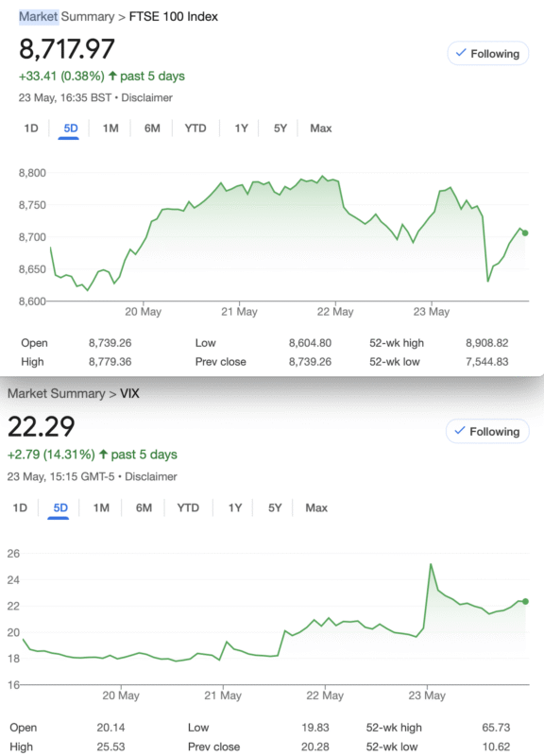
Task: Open Disclaimer link under VIX timestamp
Action: (x=151, y=477)
